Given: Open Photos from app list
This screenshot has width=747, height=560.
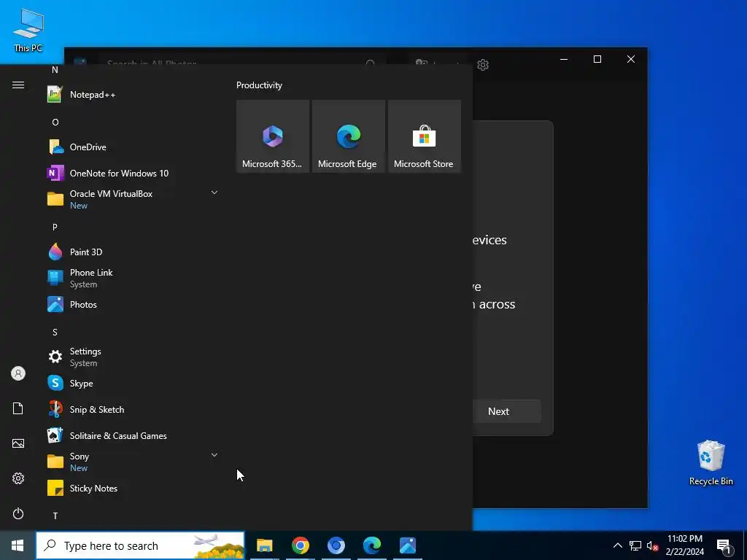Looking at the screenshot, I should coord(131,304).
